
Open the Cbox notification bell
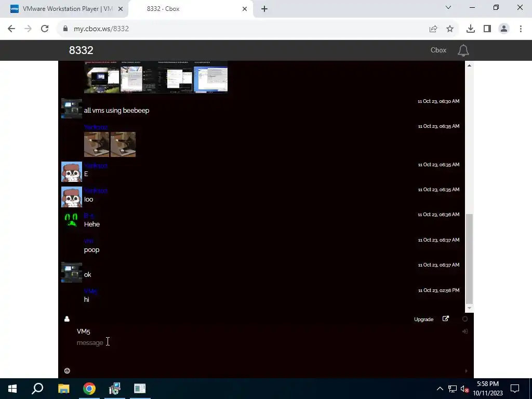[463, 50]
